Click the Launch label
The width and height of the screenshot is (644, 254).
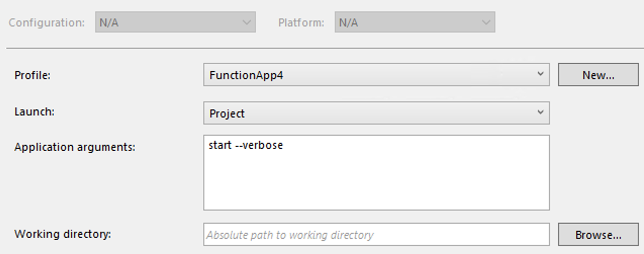point(34,112)
